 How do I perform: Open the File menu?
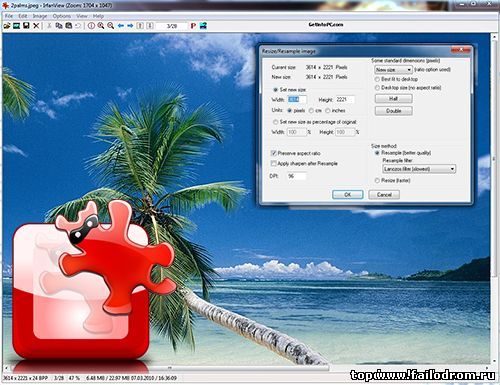tap(9, 16)
